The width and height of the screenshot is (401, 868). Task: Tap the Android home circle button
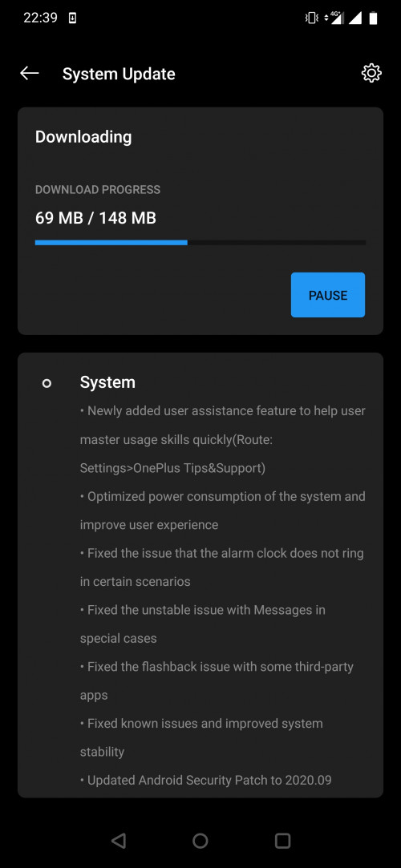pos(200,841)
